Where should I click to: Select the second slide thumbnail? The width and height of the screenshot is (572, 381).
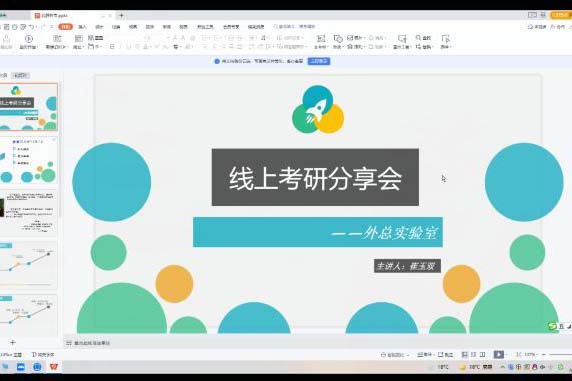29,161
